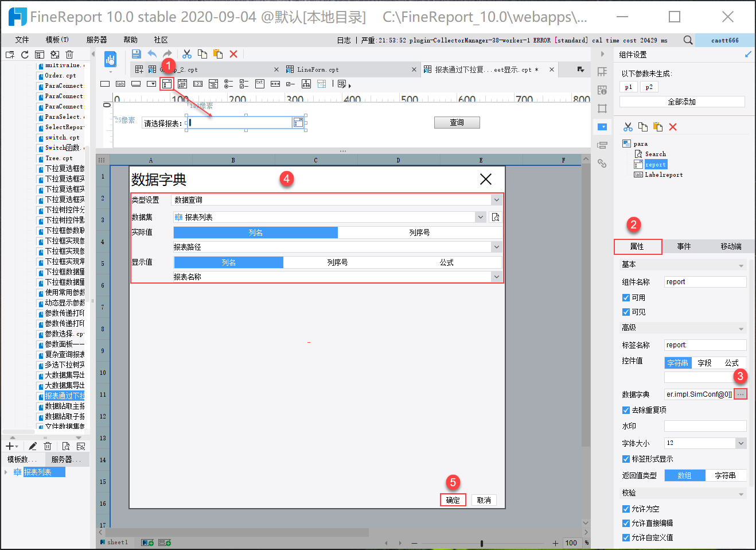Screen dimensions: 756x550
Task: Uncheck 去除重复项
Action: point(626,410)
